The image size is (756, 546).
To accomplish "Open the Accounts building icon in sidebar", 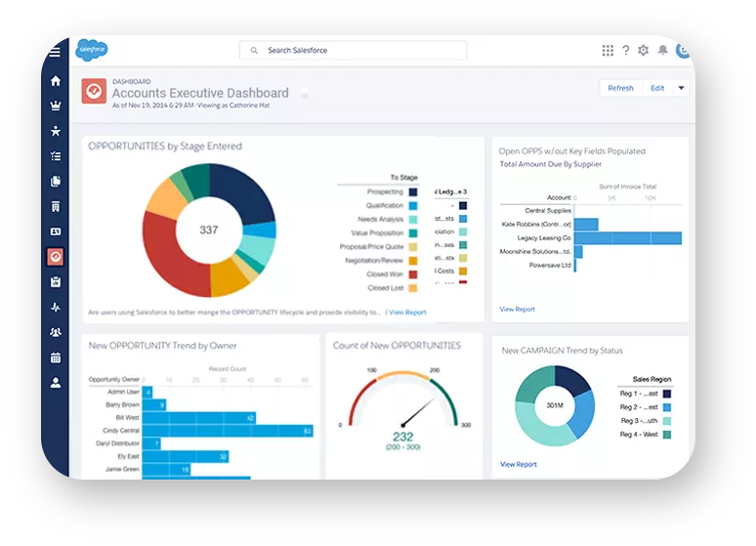I will (x=56, y=206).
